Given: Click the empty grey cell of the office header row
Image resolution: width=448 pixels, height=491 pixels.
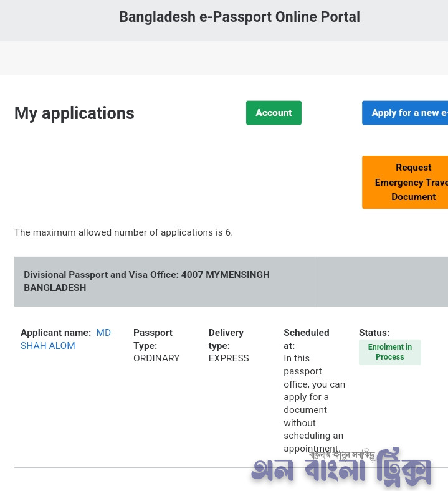Looking at the screenshot, I should [x=381, y=281].
